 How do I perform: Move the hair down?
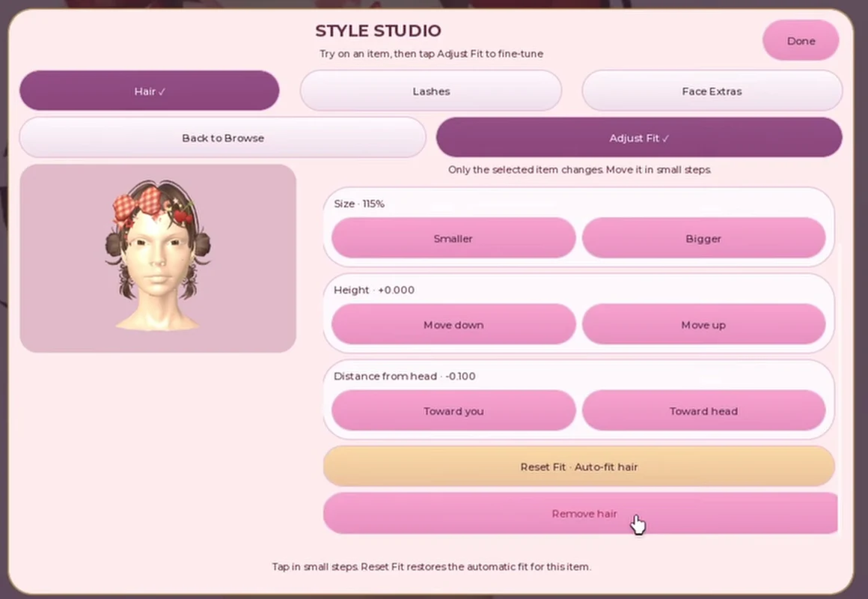coord(453,325)
